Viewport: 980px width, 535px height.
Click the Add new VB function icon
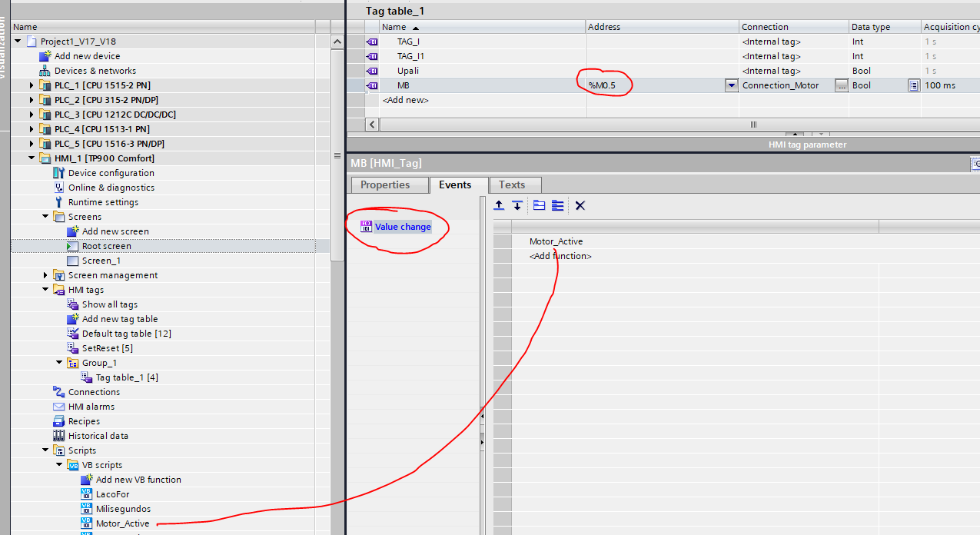pyautogui.click(x=87, y=480)
